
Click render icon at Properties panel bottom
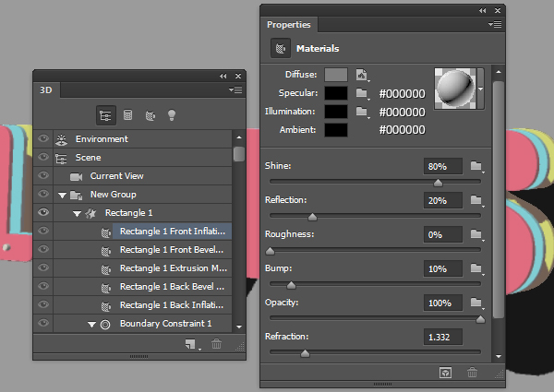(446, 373)
